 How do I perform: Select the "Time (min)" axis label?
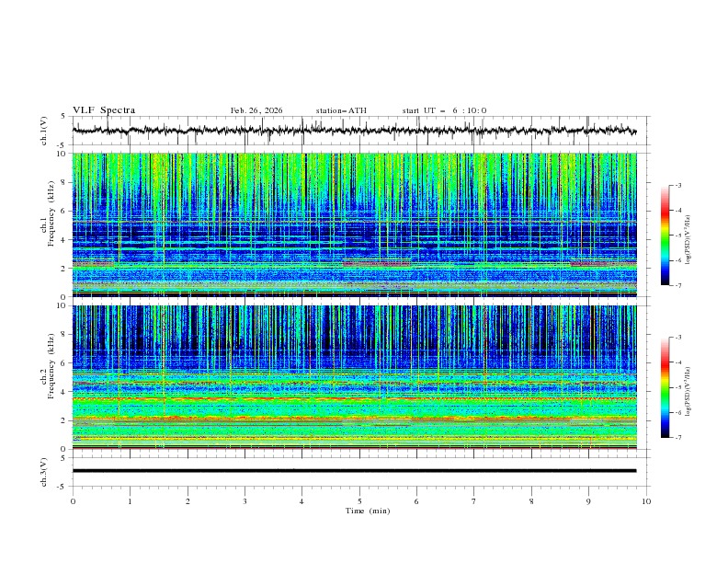(368, 511)
